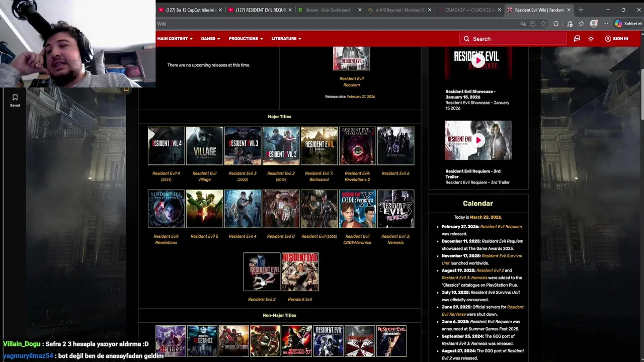Viewport: 644px width, 362px height.
Task: Open the Resident Evil 6 text link
Action: [x=395, y=173]
